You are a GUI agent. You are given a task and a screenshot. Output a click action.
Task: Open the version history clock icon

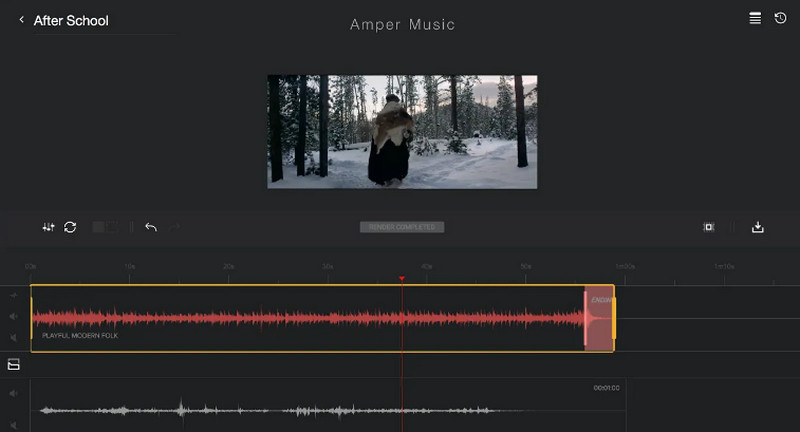(780, 19)
